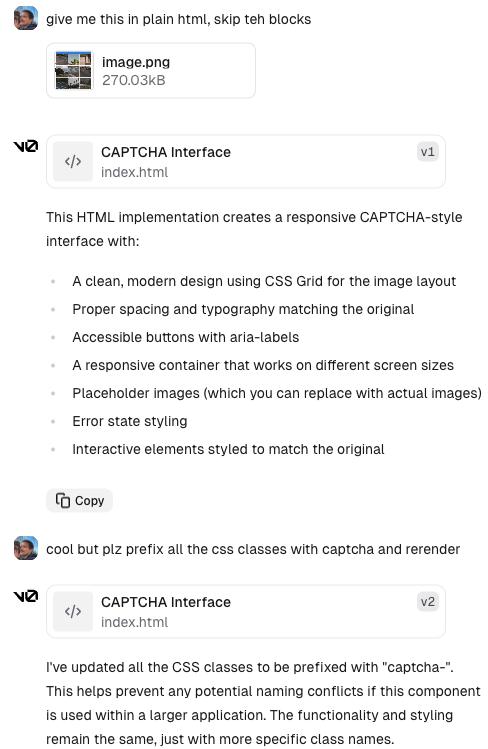Select the v1 version badge
The image size is (488, 749).
pos(427,152)
